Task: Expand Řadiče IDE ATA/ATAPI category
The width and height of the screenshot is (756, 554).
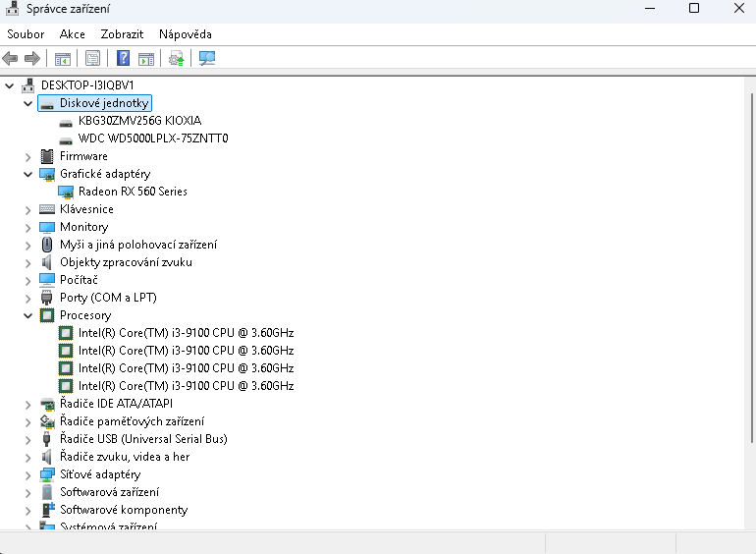Action: coord(27,404)
